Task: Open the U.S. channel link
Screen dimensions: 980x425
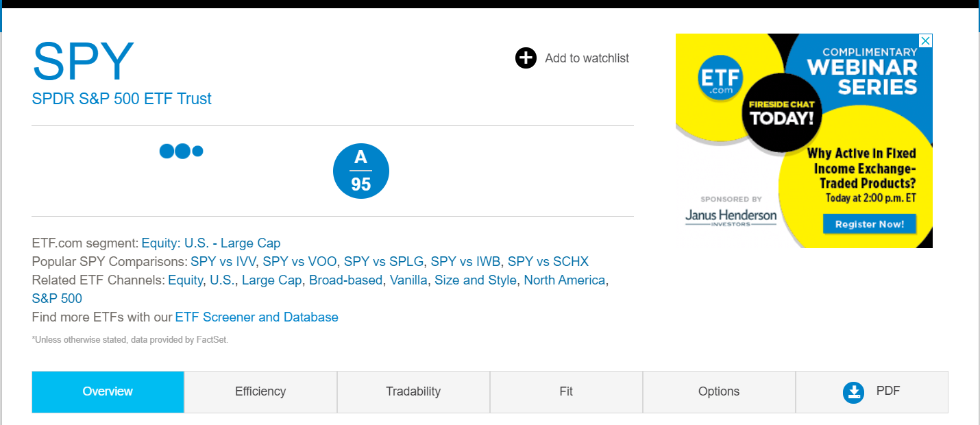Action: (x=221, y=280)
